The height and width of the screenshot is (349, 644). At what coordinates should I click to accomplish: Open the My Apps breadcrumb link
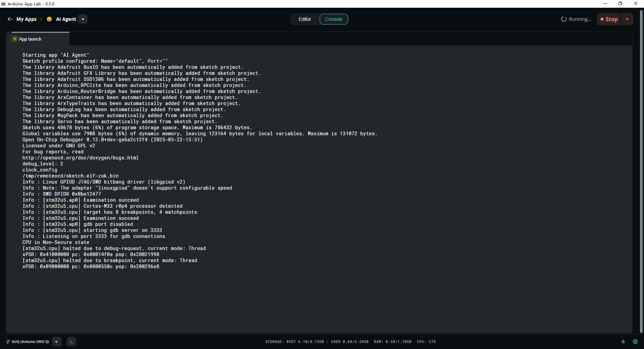point(26,19)
